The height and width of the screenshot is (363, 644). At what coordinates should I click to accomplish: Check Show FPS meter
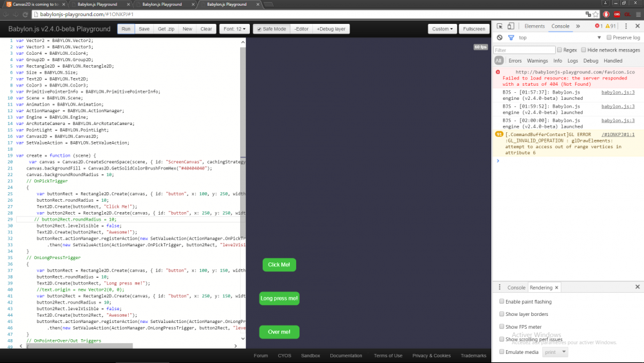click(x=502, y=326)
